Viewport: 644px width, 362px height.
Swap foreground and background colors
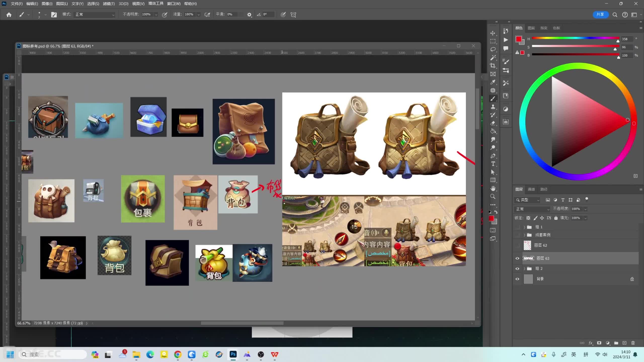tap(496, 212)
